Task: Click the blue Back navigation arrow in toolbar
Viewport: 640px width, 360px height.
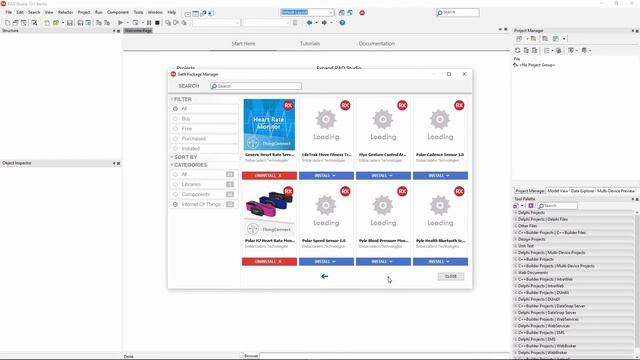Action: click(309, 23)
